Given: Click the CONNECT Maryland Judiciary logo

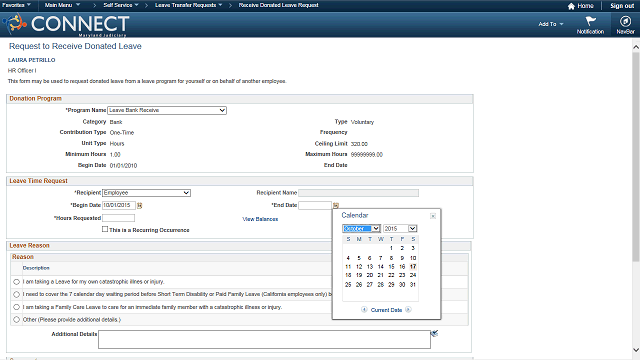Looking at the screenshot, I should click(x=66, y=24).
